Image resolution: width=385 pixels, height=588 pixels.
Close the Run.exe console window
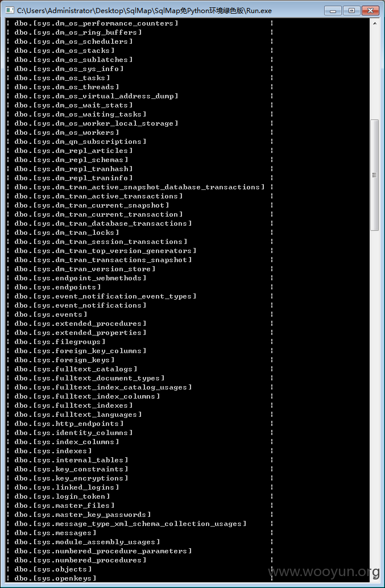pyautogui.click(x=370, y=10)
